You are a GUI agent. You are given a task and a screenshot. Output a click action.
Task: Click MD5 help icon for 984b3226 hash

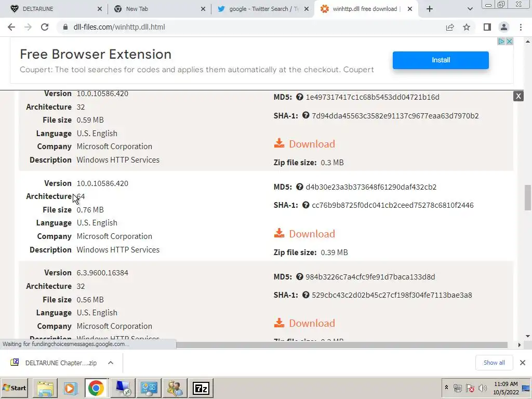pos(299,277)
